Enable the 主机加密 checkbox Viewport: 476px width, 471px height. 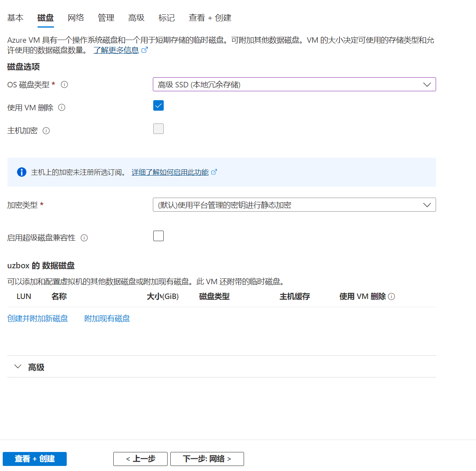[x=158, y=129]
